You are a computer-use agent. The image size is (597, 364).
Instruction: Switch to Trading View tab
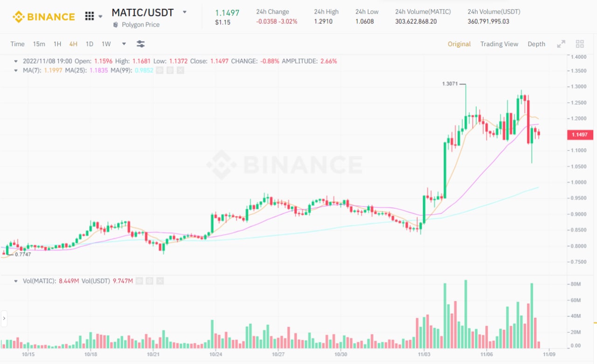click(x=499, y=44)
